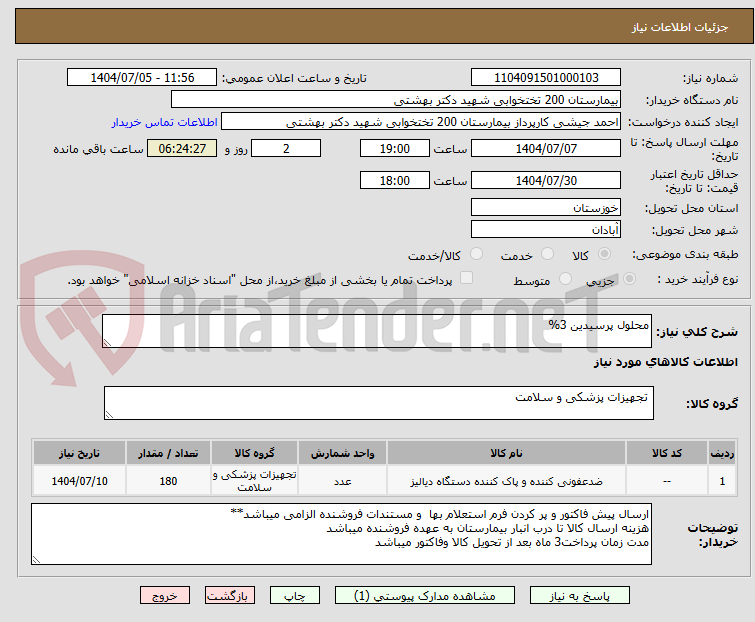Click the خروج exit button
This screenshot has width=755, height=622.
165,596
